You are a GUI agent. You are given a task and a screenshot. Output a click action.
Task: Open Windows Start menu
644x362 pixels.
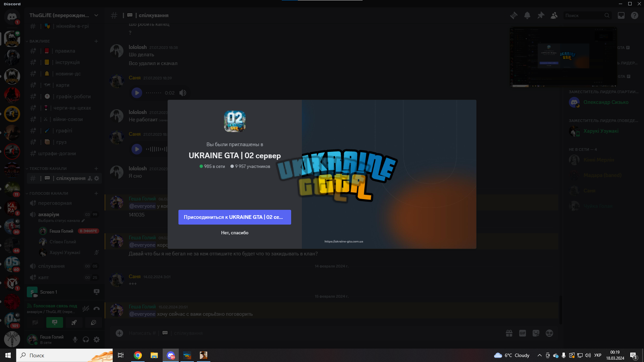8,355
